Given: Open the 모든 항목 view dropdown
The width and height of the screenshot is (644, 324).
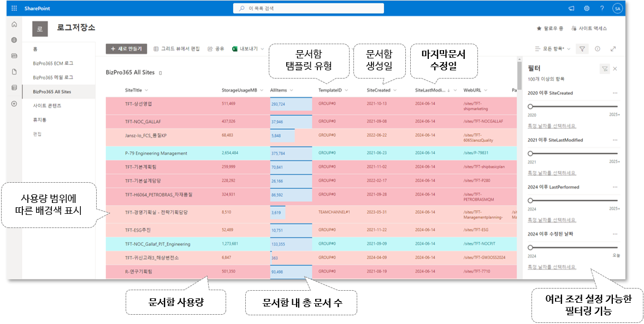Looking at the screenshot, I should click(553, 49).
